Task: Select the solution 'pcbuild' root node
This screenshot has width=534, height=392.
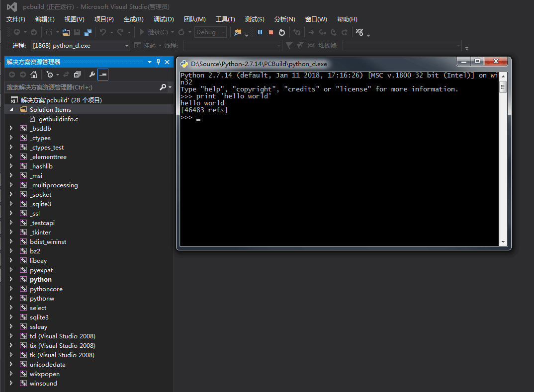Action: [61, 100]
